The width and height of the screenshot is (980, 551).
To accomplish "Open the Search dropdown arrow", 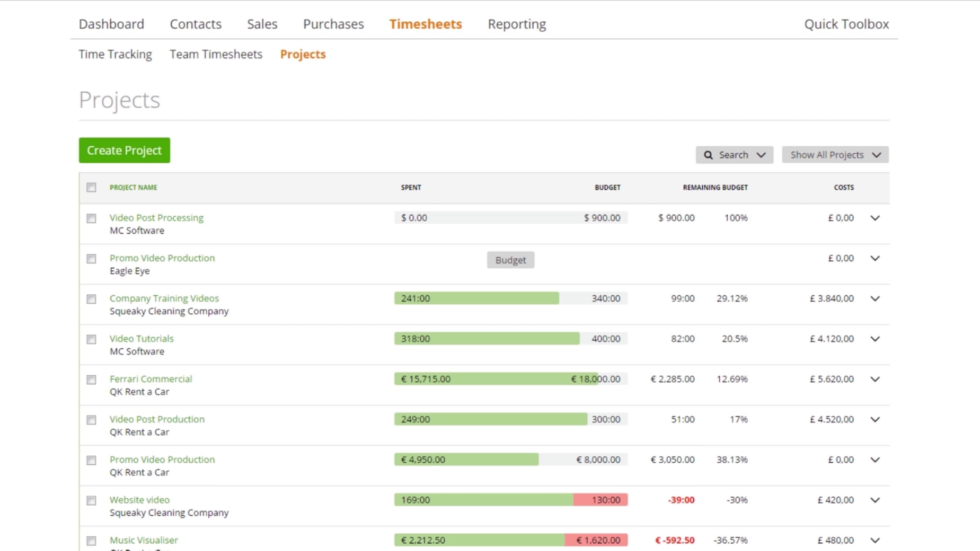I will (x=761, y=155).
